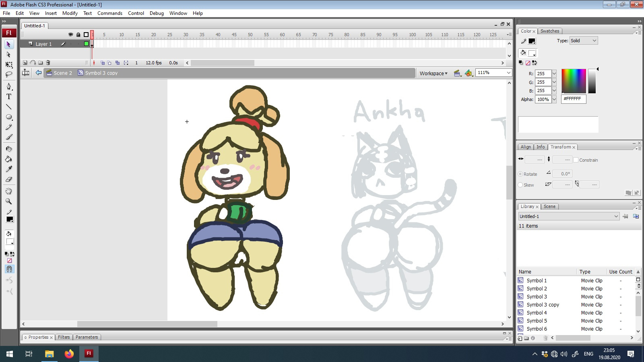This screenshot has width=644, height=362.
Task: Insert a new layer in timeline
Action: pyautogui.click(x=25, y=63)
